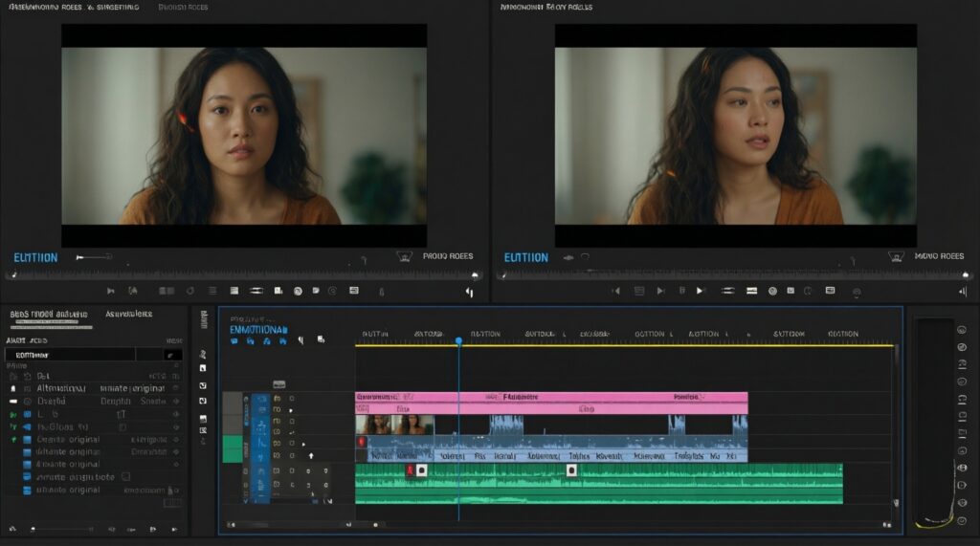Click the blue timecode label in the left monitor

click(x=35, y=258)
